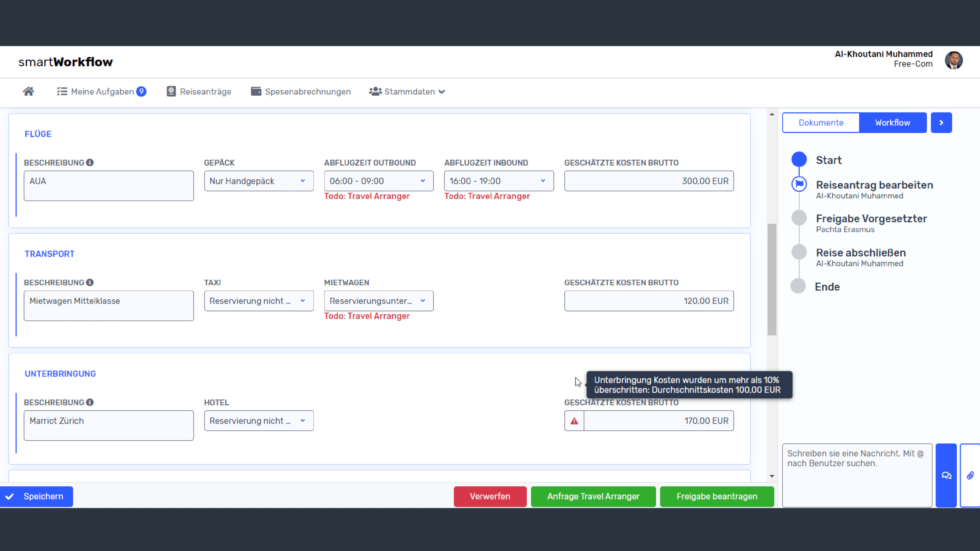
Task: Attach file with paperclip icon
Action: (x=970, y=475)
